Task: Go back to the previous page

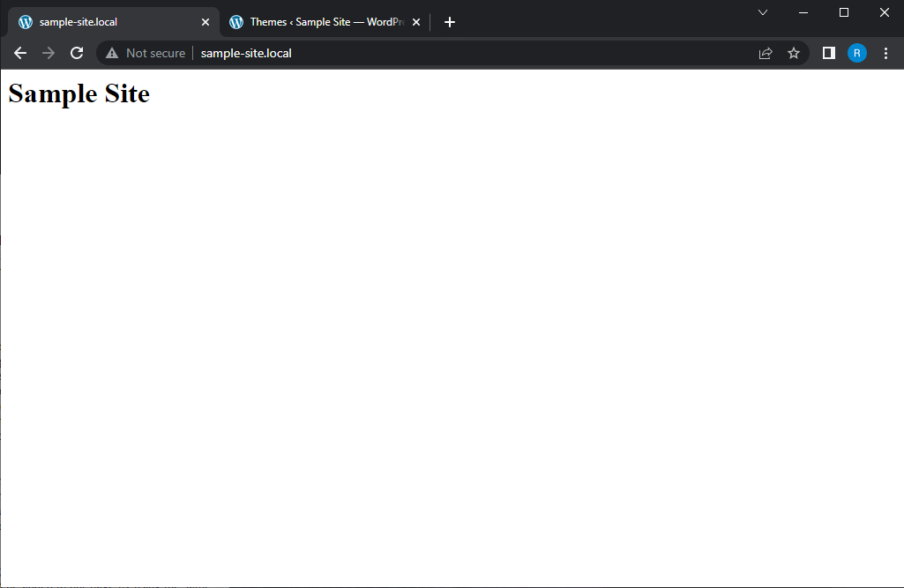Action: 20,53
